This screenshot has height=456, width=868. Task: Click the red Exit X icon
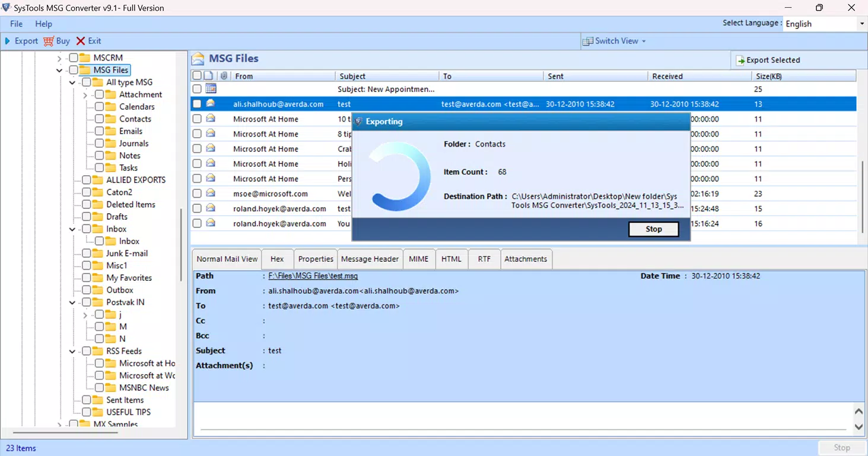(x=81, y=41)
